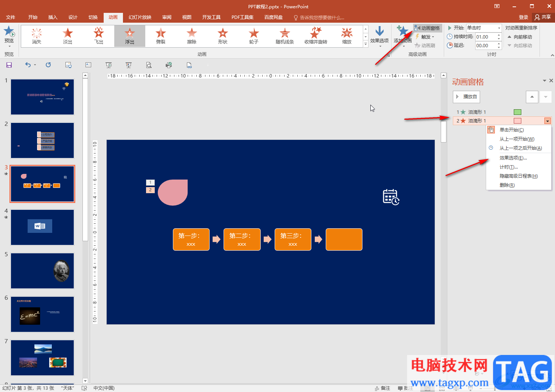This screenshot has width=555, height=392.
Task: Open the PDF工具集 tab
Action: [x=243, y=17]
